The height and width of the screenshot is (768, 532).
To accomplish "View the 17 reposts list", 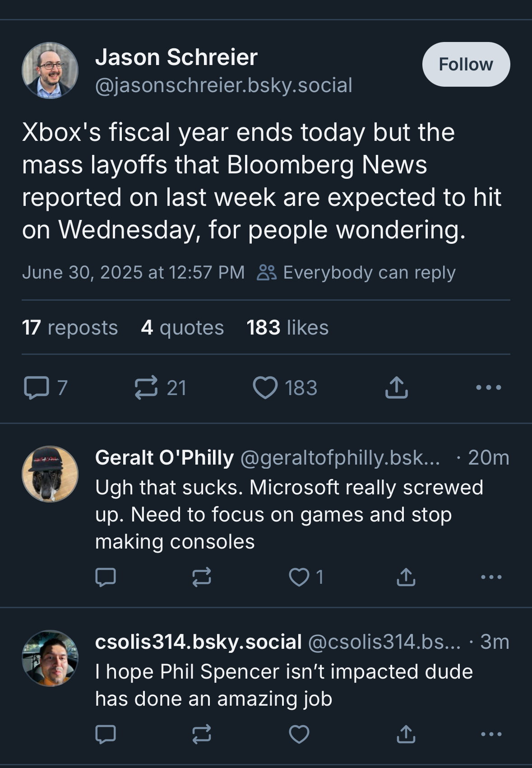I will tap(70, 328).
